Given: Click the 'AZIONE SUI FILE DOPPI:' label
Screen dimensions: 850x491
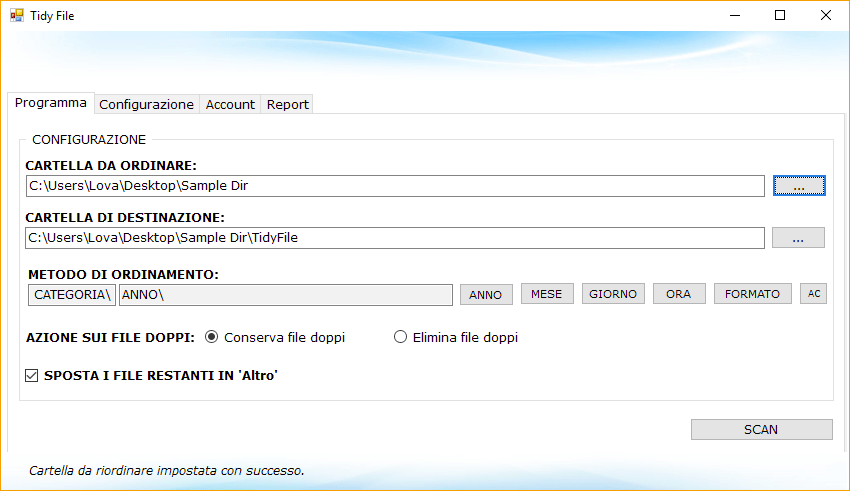Looking at the screenshot, I should click(110, 338).
